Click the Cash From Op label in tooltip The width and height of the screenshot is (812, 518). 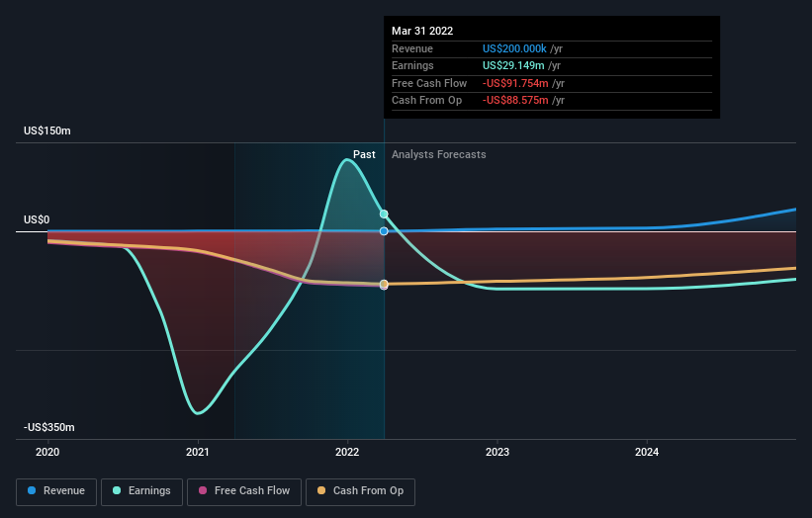[x=426, y=101]
